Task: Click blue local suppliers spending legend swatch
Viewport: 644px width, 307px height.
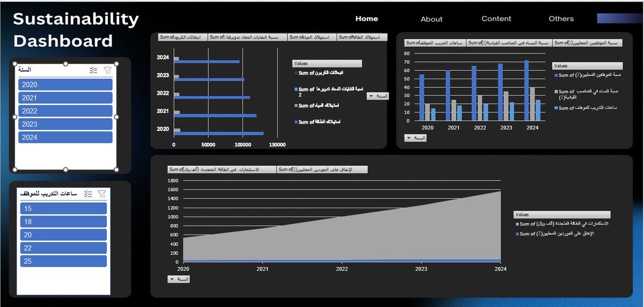Action: coord(517,234)
